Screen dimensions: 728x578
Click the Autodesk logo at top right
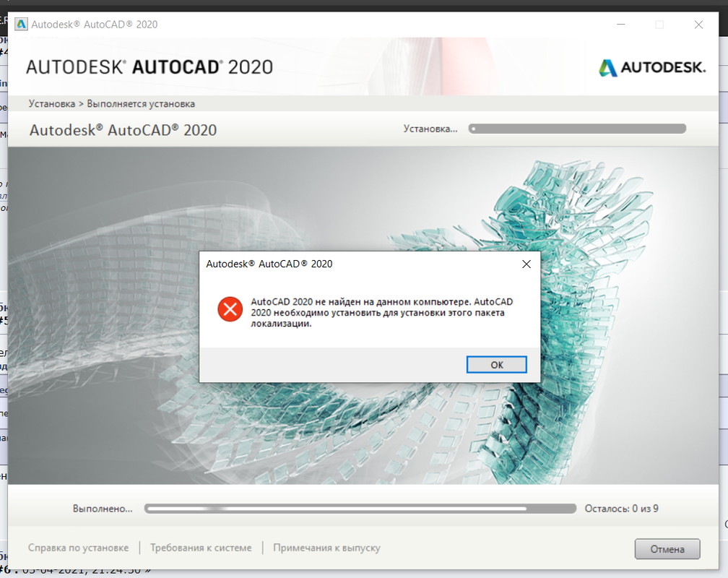tap(652, 68)
